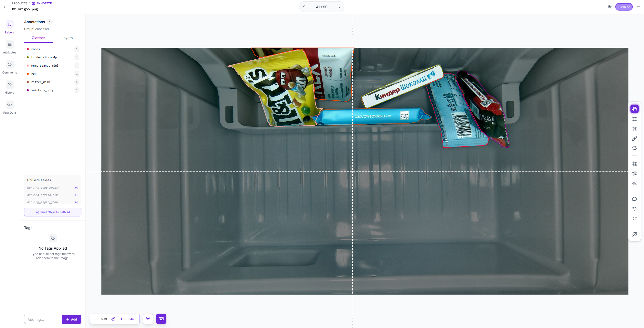Click the red cocos color dot
This screenshot has width=644, height=328.
coord(28,49)
